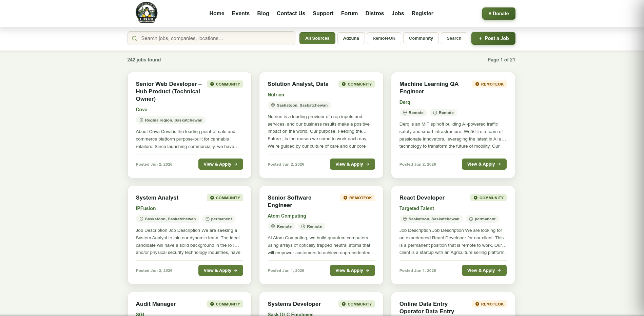Screen dimensions: 644x316
Task: Click the clock icon beside System Analyst permanent
Action: (x=208, y=219)
